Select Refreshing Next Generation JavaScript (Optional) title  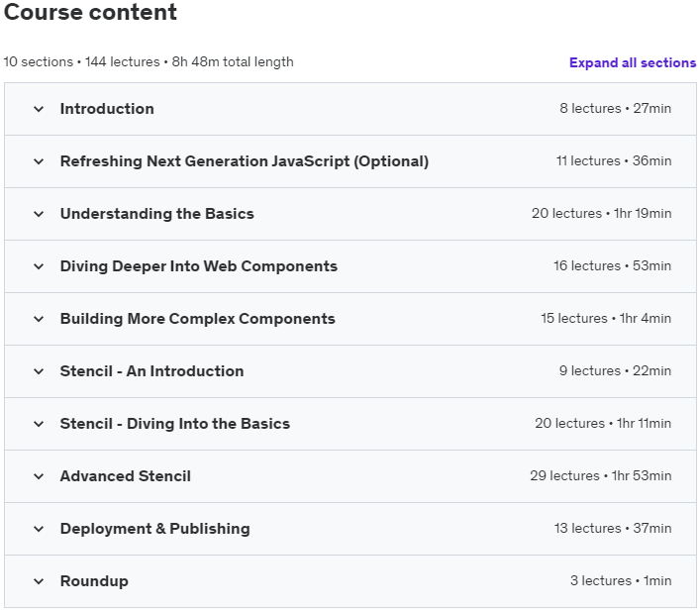coord(245,161)
